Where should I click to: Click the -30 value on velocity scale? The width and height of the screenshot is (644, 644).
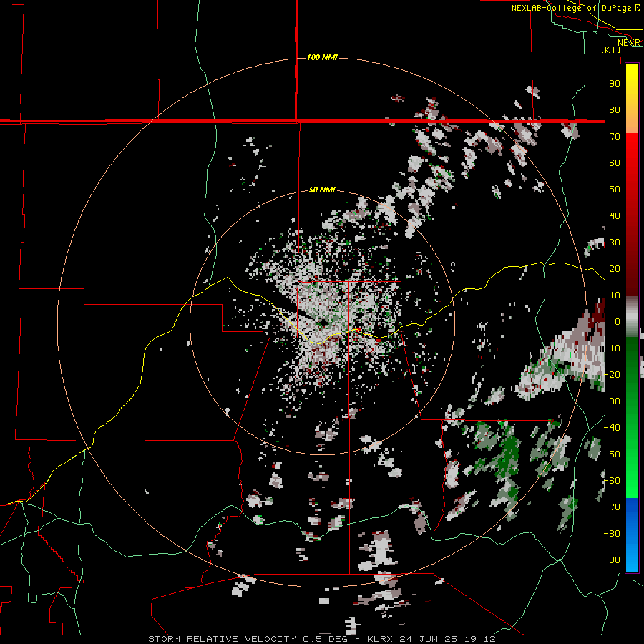[x=612, y=401]
